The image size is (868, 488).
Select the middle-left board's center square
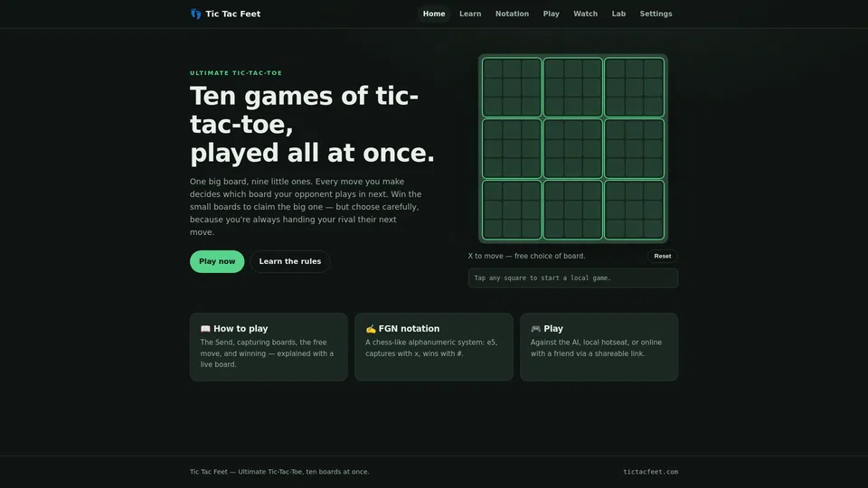point(512,149)
